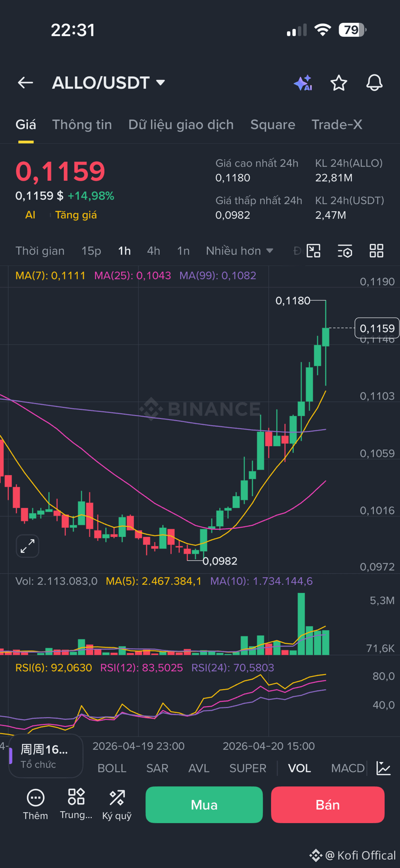The height and width of the screenshot is (868, 400).
Task: Expand the Nhiều hơn timeframe dropdown
Action: click(x=240, y=251)
